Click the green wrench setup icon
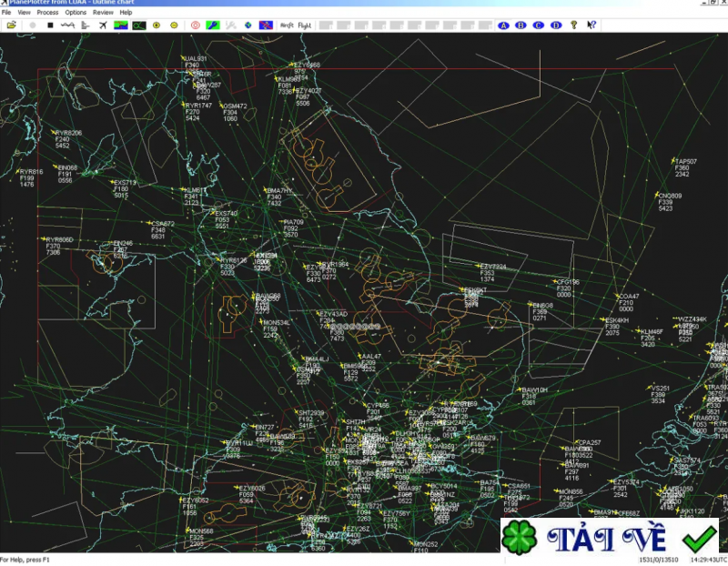This screenshot has height=566, width=728. coord(211,26)
